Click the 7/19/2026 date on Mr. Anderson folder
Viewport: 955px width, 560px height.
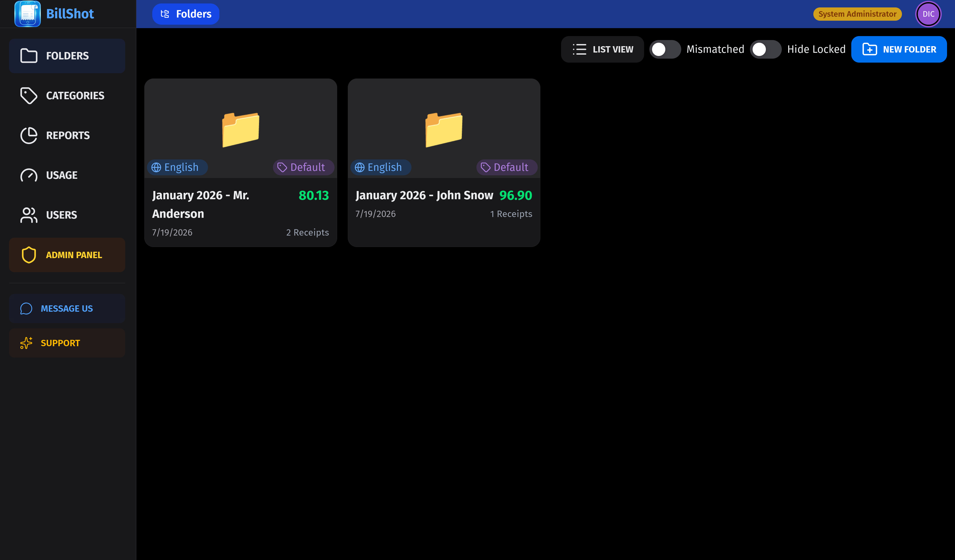click(x=172, y=232)
